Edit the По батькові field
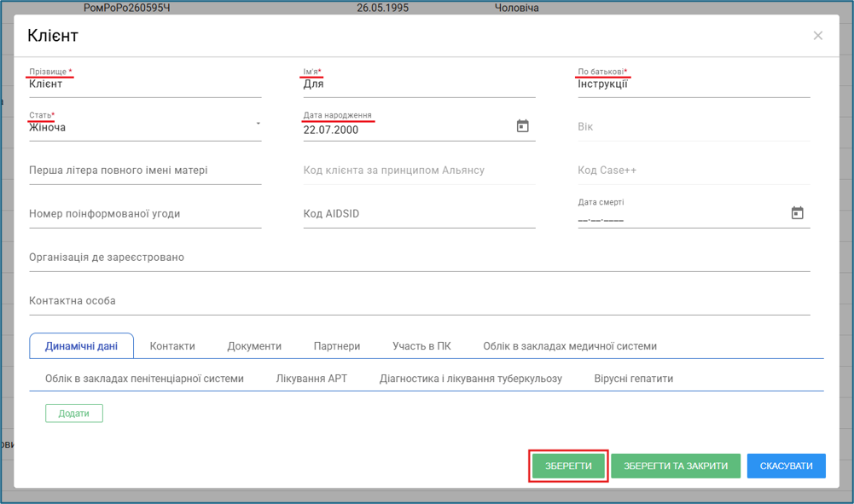This screenshot has width=854, height=504. pos(694,84)
